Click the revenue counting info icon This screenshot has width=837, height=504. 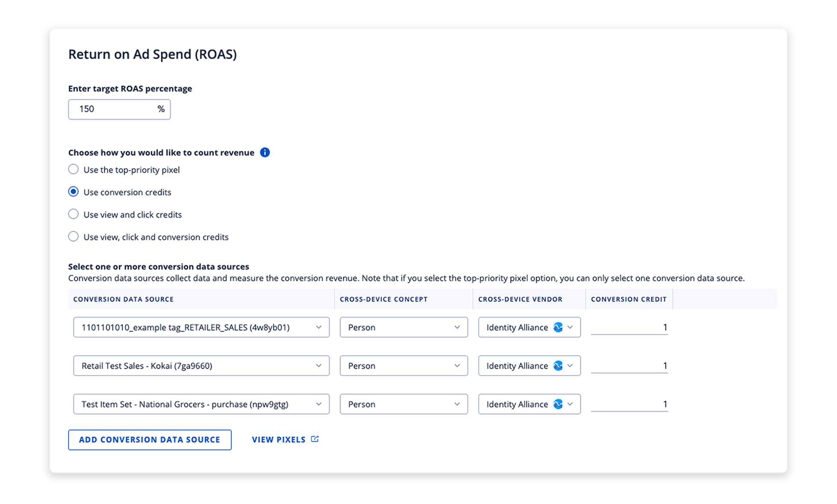pos(265,152)
